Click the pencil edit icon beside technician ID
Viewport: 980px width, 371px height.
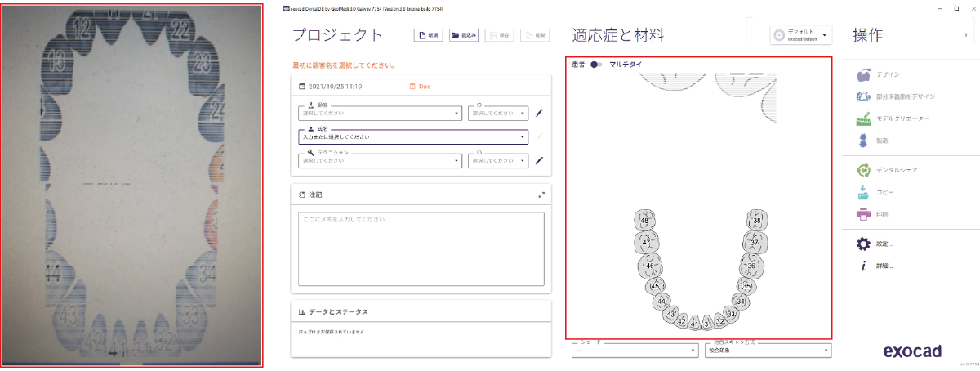(x=539, y=160)
